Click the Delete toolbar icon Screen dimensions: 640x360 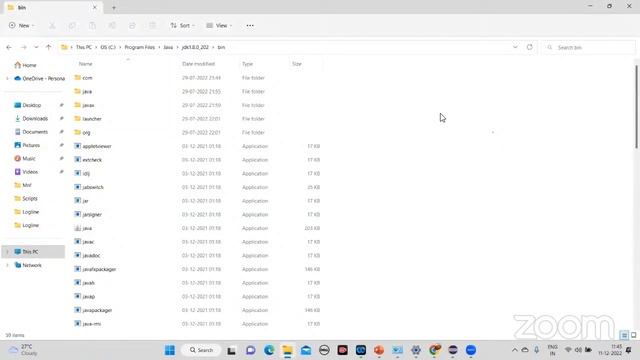(x=152, y=26)
